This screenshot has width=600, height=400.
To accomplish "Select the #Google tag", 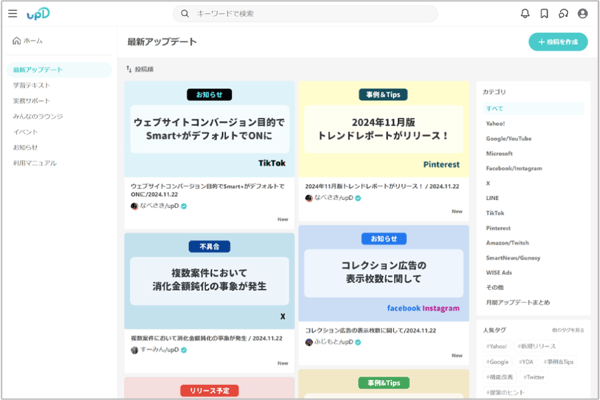I will coord(497,362).
